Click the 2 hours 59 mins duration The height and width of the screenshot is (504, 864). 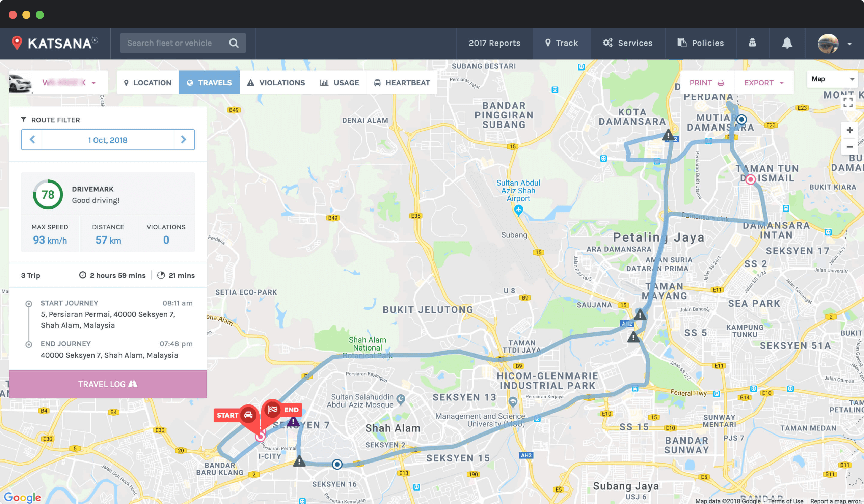click(112, 275)
